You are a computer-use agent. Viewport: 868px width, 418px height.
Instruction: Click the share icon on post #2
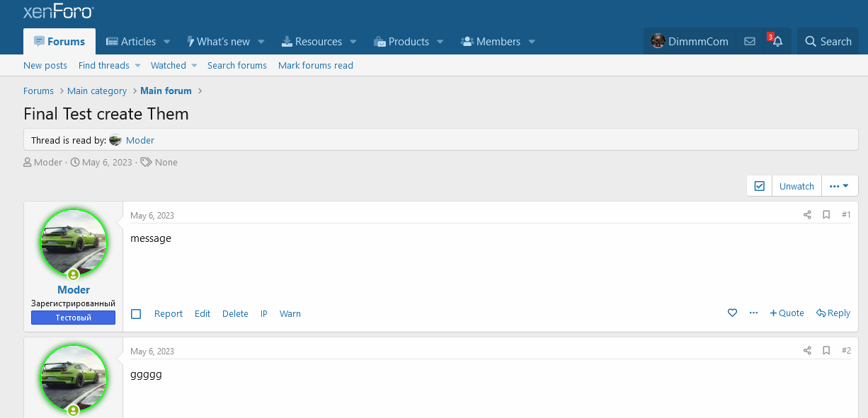pos(807,351)
